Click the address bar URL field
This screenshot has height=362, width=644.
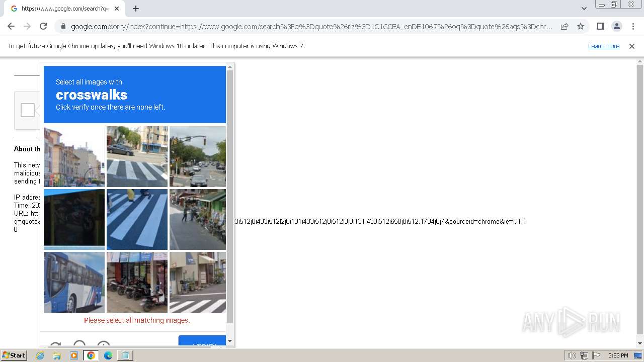[311, 26]
